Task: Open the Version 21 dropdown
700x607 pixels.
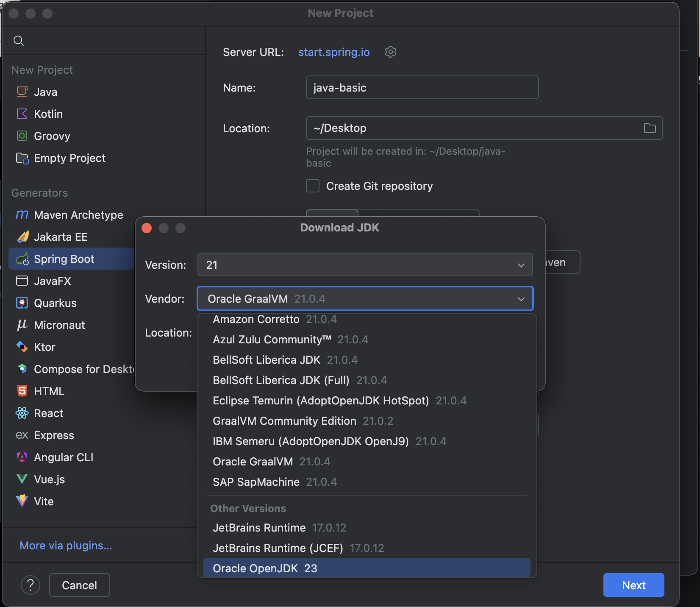Action: [x=365, y=265]
